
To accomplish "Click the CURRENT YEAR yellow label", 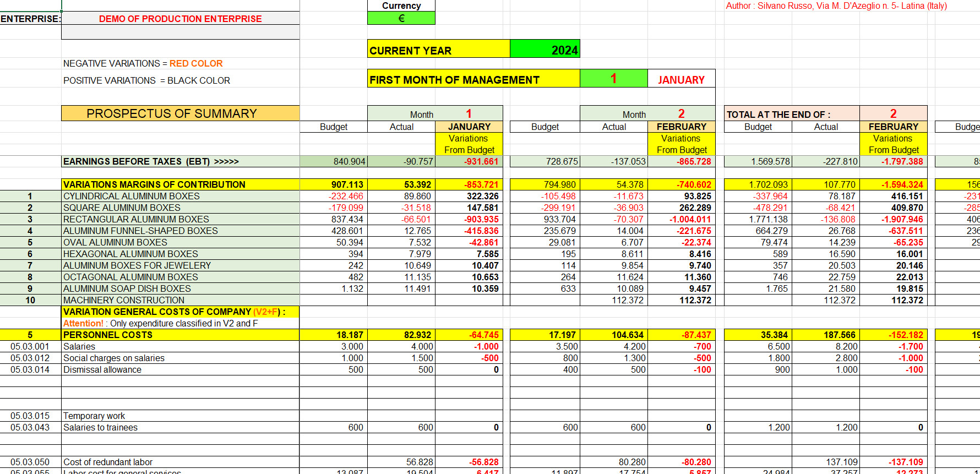I will (439, 49).
